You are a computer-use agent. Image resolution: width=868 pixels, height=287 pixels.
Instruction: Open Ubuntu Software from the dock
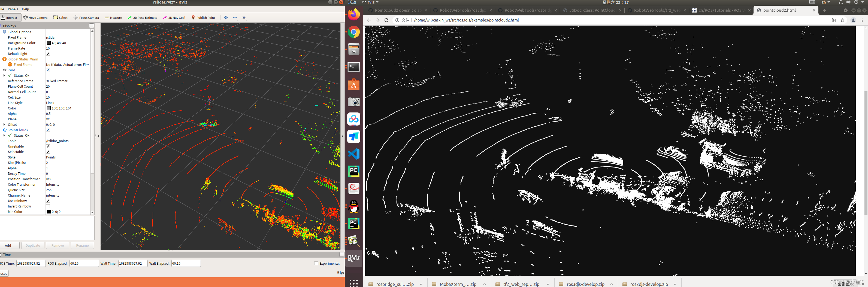(354, 85)
